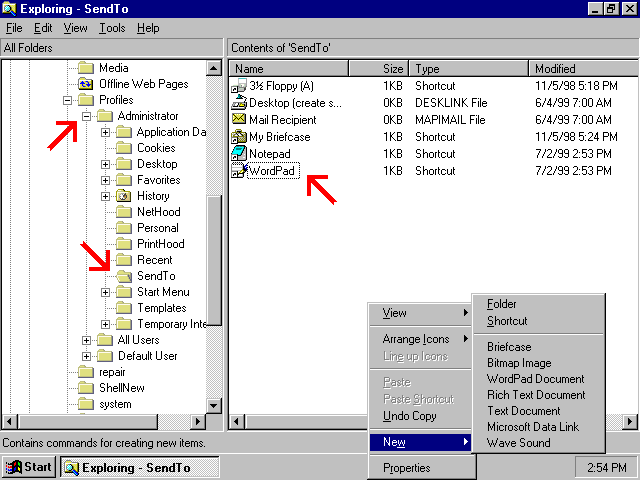Image resolution: width=640 pixels, height=480 pixels.
Task: Click the NetHood folder icon
Action: pyautogui.click(x=124, y=212)
